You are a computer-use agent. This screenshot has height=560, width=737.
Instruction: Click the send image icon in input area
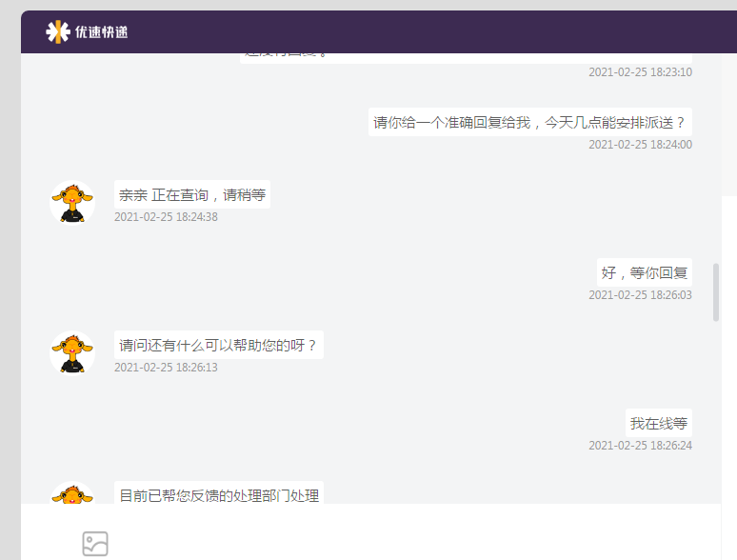point(95,544)
